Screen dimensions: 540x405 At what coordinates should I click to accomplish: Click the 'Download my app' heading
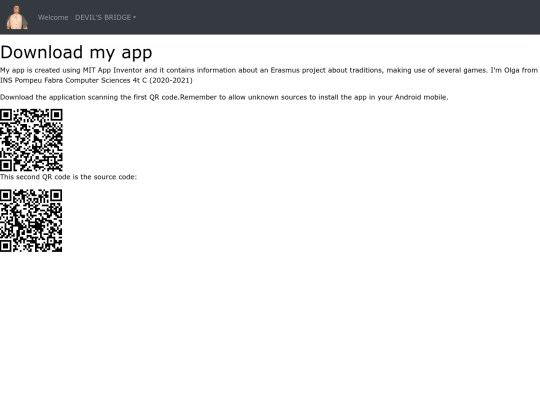click(x=76, y=52)
